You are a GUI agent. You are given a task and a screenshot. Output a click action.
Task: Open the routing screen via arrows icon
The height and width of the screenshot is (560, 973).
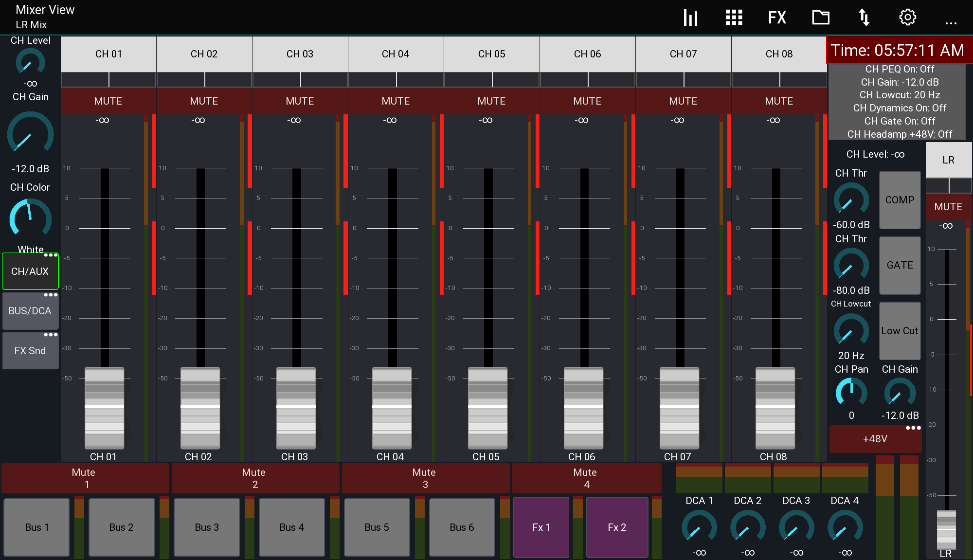[865, 17]
